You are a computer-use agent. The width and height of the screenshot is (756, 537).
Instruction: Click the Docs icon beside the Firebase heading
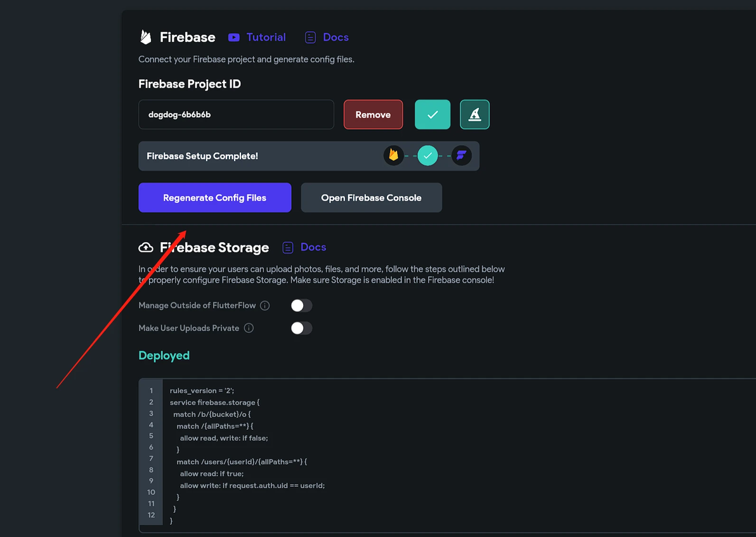point(310,37)
